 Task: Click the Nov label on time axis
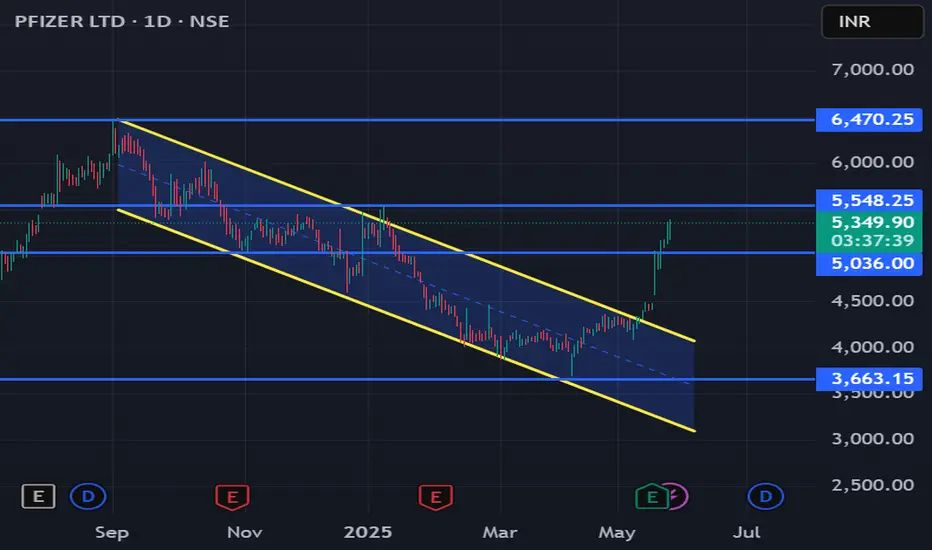[244, 532]
